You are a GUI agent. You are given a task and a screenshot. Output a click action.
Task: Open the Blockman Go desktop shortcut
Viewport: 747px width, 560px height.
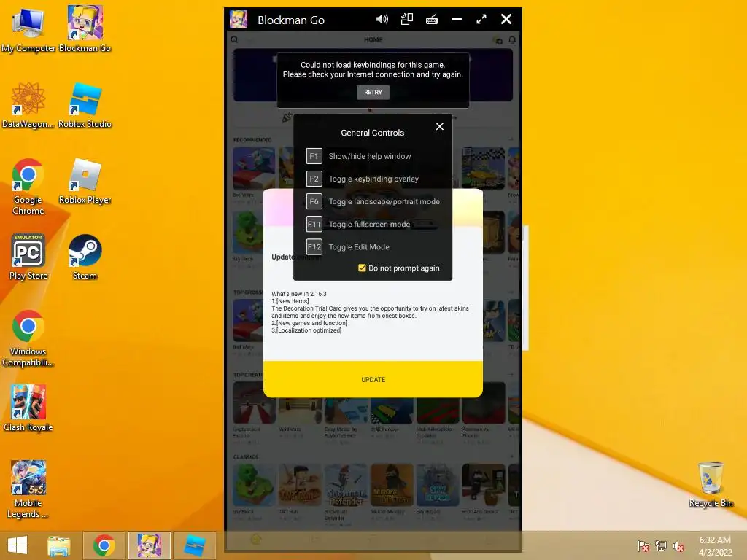[85, 29]
